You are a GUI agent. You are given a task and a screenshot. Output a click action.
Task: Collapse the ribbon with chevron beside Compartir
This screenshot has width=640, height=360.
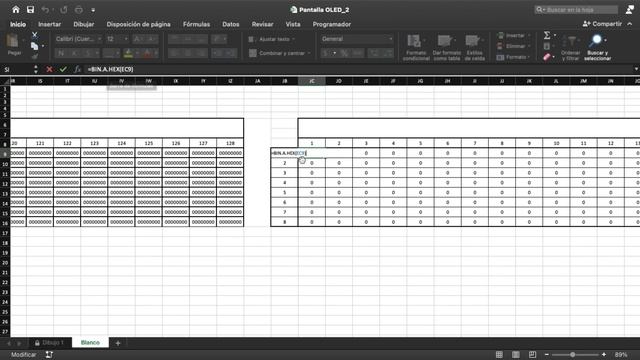tap(630, 24)
